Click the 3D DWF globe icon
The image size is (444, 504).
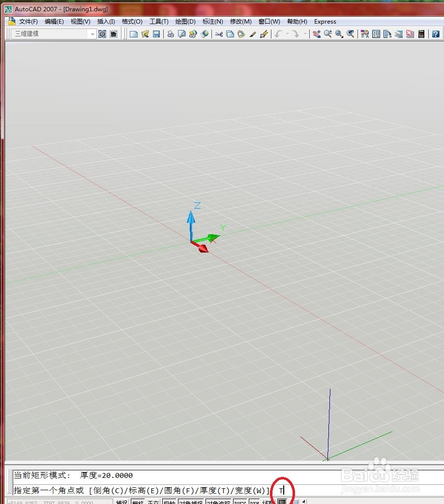click(205, 34)
